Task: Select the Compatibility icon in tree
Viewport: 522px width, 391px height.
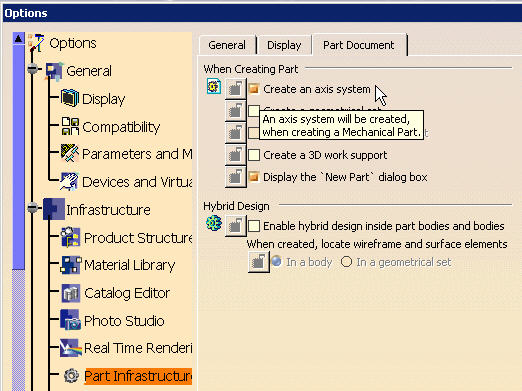Action: pyautogui.click(x=70, y=126)
